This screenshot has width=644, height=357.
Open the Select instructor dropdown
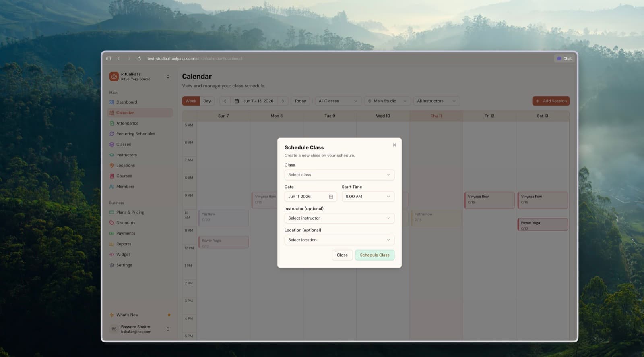tap(339, 218)
